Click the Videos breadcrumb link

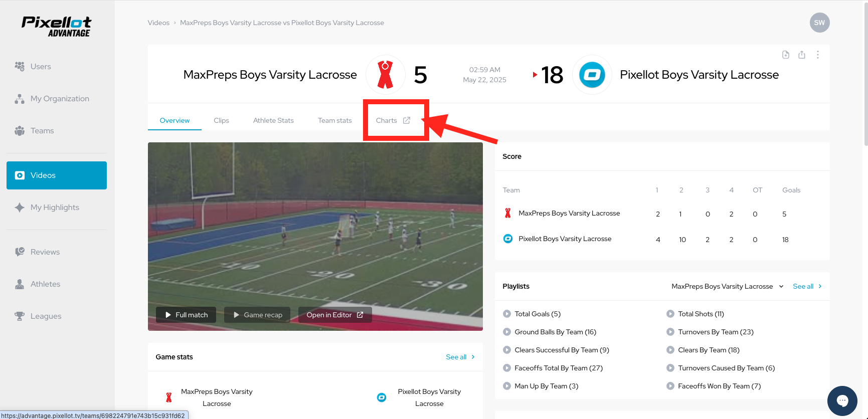click(x=158, y=23)
